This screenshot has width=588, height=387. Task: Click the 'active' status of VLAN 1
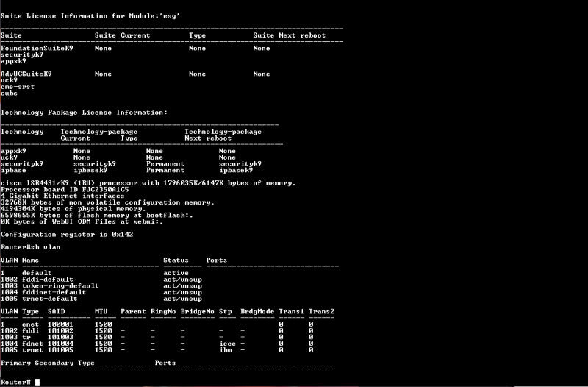(x=176, y=273)
